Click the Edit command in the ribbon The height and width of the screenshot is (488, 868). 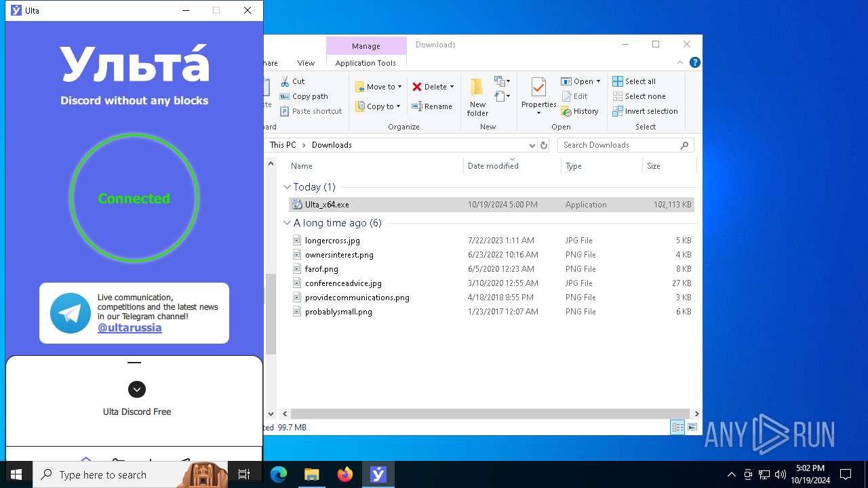574,96
